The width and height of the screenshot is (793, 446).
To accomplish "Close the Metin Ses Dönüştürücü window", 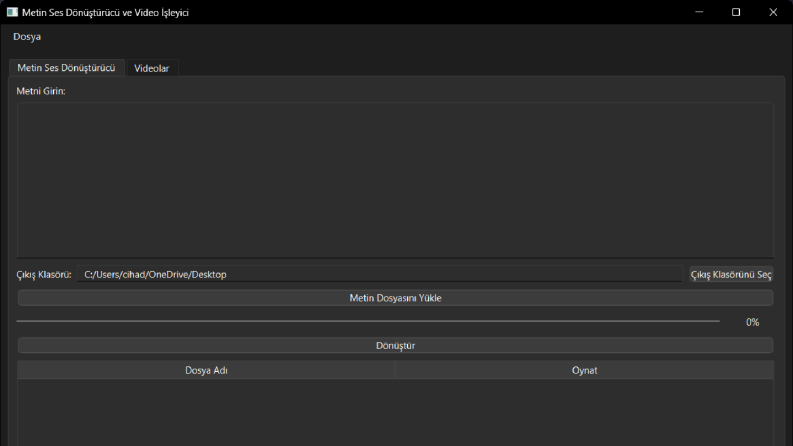I will [773, 12].
